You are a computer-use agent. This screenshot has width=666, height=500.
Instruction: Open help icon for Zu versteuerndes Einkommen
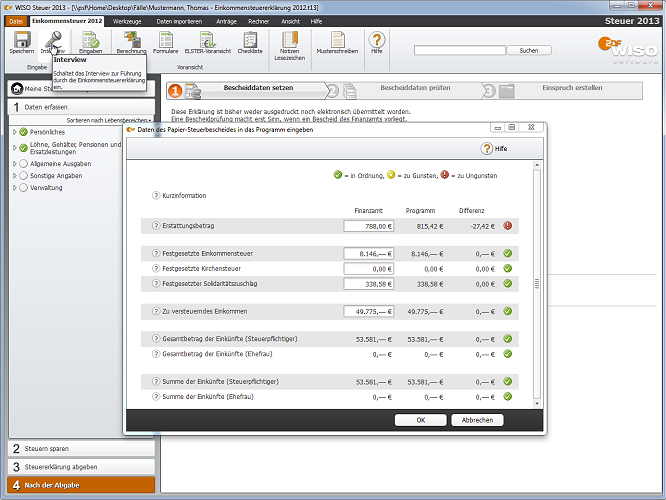pos(156,311)
